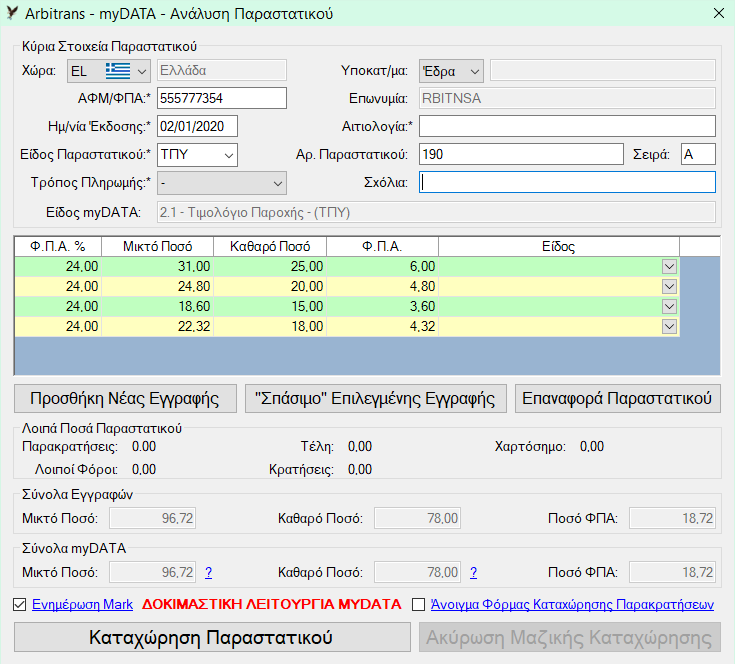Click Σύνολα Εγγραφών Καθαρό Ποσό field 78,00
The image size is (735, 664).
tap(417, 518)
